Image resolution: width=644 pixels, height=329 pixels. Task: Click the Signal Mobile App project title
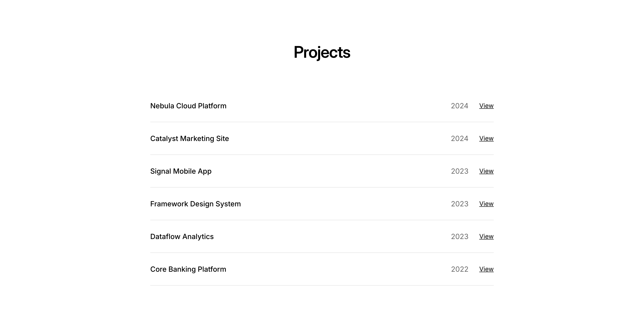pyautogui.click(x=180, y=171)
